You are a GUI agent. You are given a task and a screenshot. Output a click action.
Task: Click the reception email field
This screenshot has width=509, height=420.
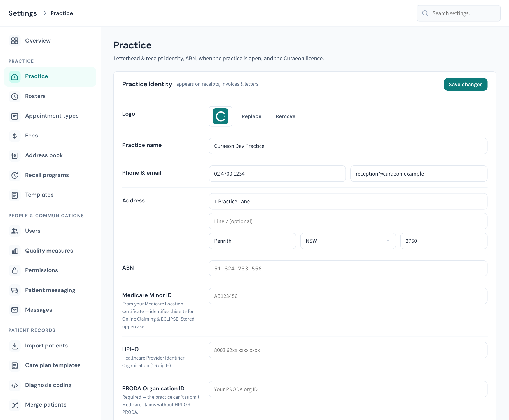[419, 174]
